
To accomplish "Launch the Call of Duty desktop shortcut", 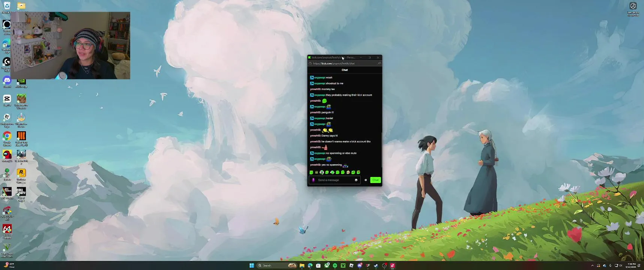I will (21, 194).
